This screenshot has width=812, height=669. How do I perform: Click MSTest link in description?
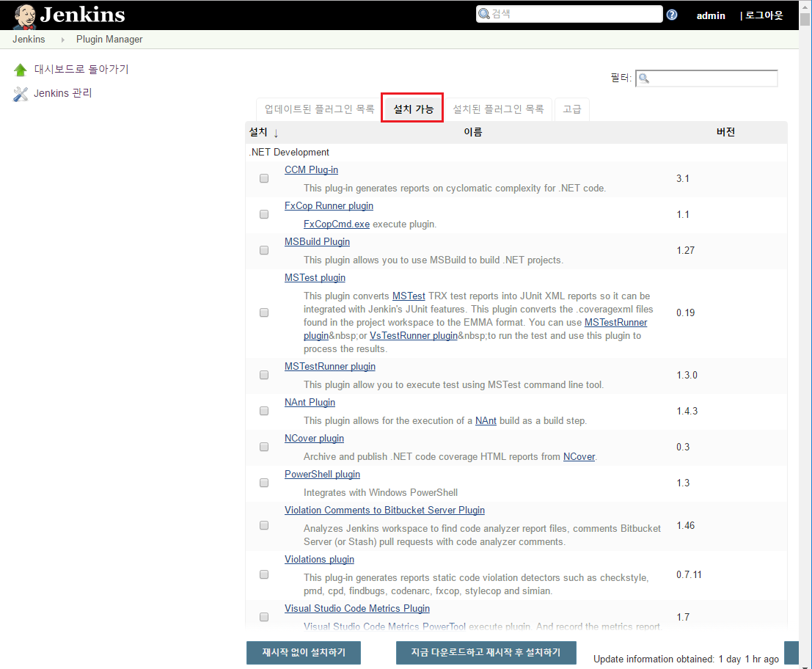point(409,296)
